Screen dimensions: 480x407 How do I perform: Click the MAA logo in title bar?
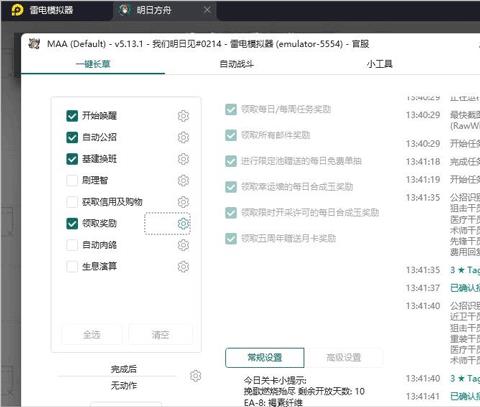34,44
